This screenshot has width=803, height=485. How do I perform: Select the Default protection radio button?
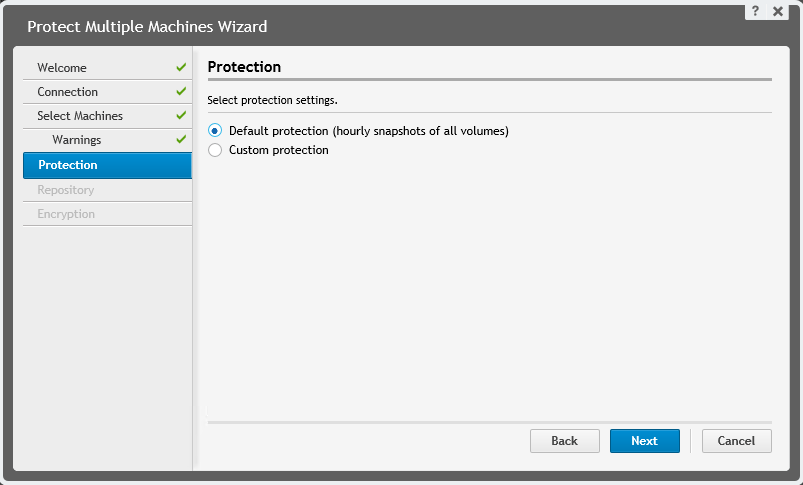pos(215,131)
